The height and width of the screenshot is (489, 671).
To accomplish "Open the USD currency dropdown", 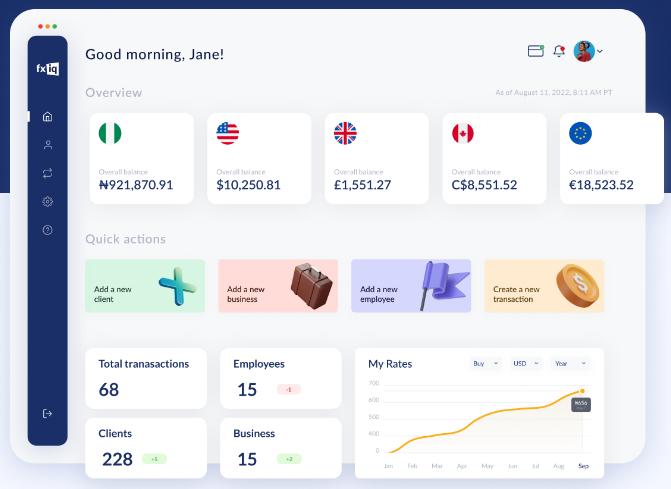I will [x=526, y=364].
